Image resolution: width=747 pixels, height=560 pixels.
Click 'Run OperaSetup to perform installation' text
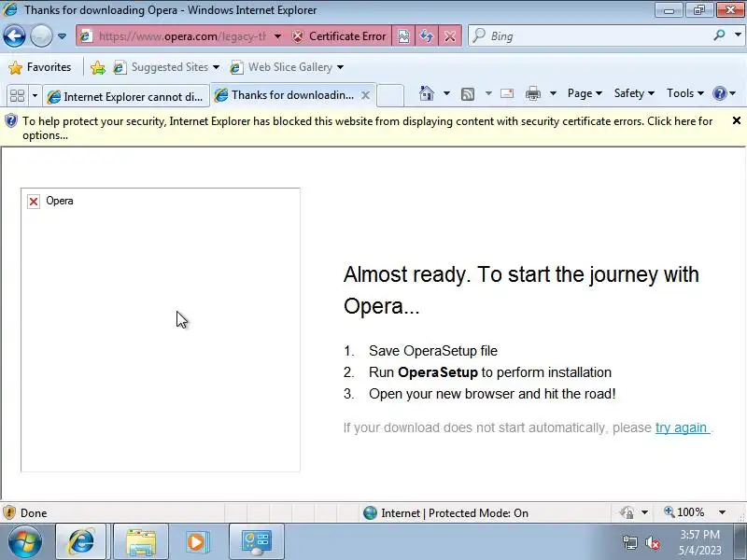(x=489, y=372)
